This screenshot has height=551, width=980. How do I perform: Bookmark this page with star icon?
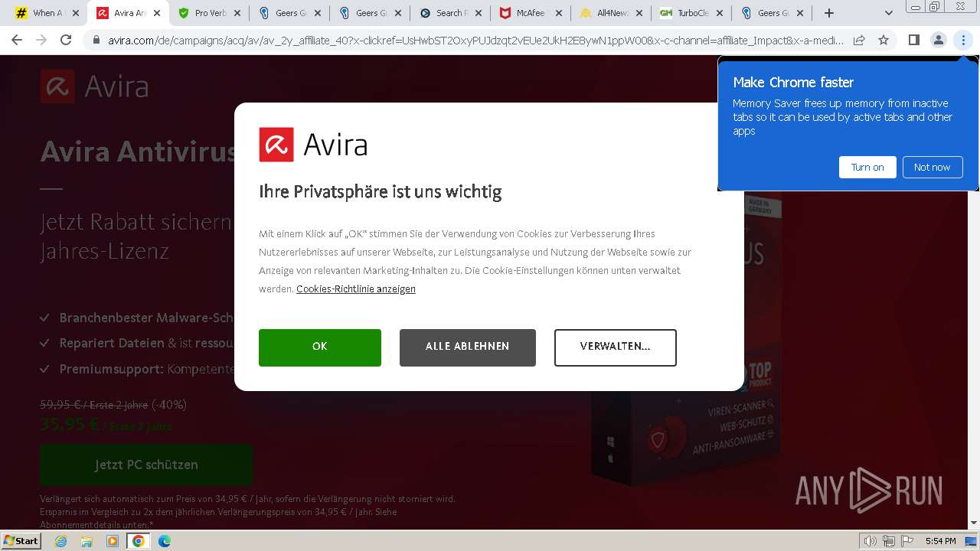(884, 40)
